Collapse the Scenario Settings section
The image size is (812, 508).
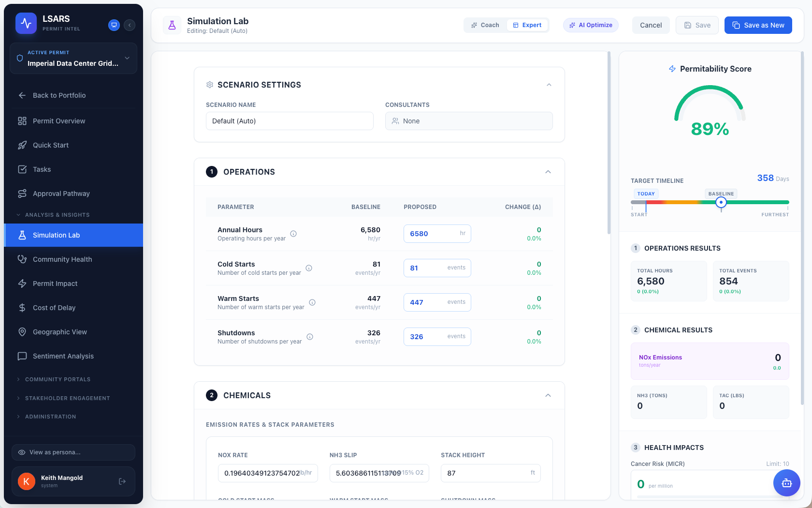coord(549,85)
